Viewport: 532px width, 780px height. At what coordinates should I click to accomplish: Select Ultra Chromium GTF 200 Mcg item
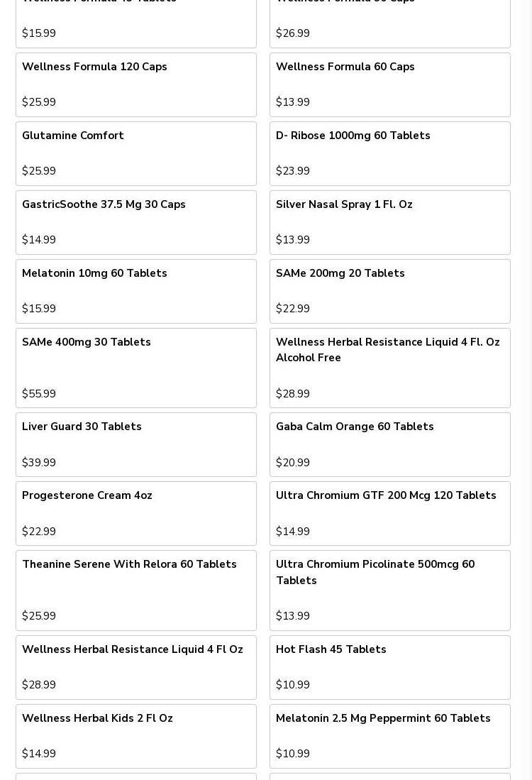pos(390,513)
